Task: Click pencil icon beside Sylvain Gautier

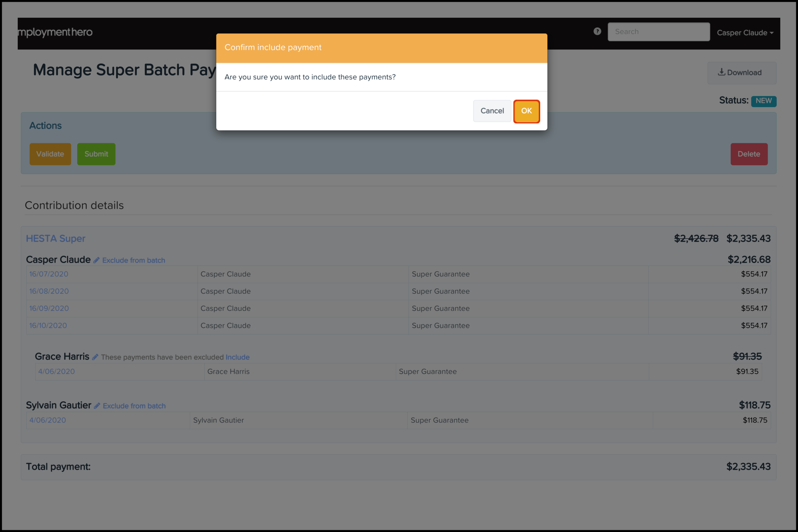Action: click(97, 406)
